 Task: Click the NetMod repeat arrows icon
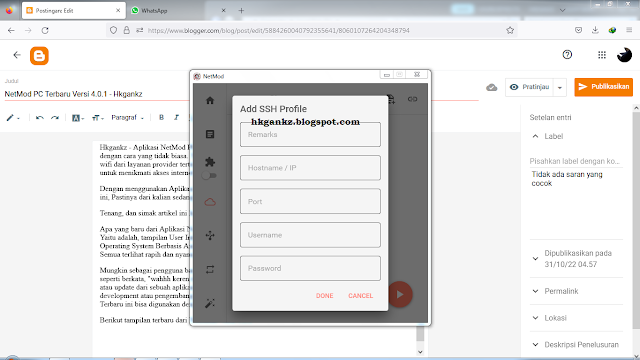(210, 269)
